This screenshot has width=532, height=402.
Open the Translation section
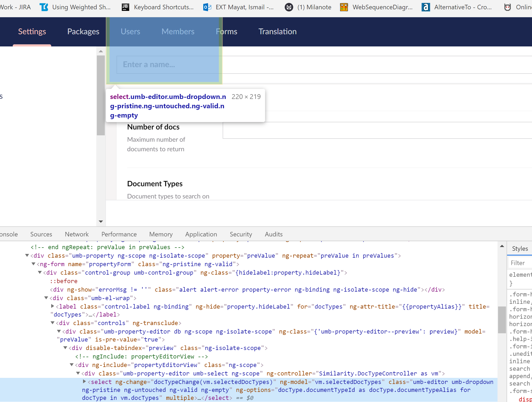277,32
